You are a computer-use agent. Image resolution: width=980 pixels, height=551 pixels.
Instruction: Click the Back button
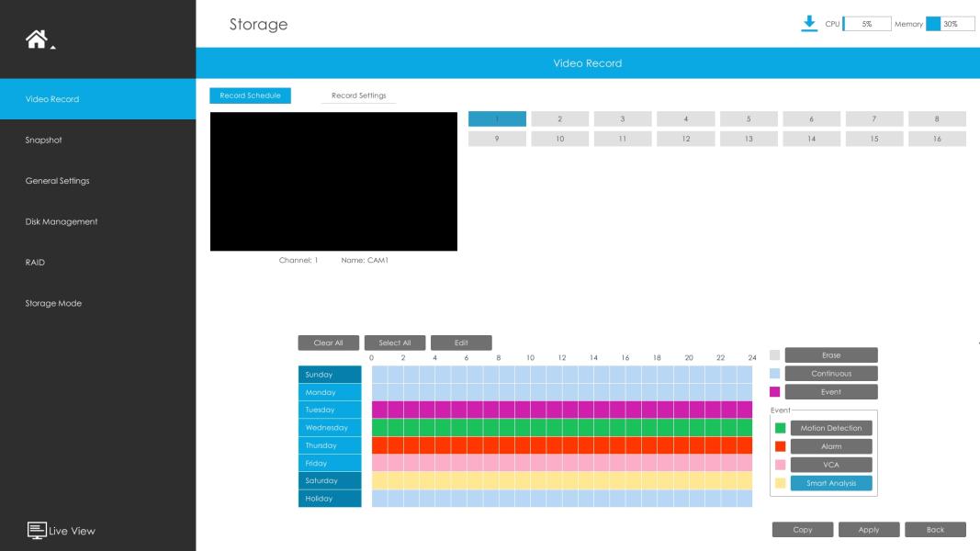[x=936, y=530]
